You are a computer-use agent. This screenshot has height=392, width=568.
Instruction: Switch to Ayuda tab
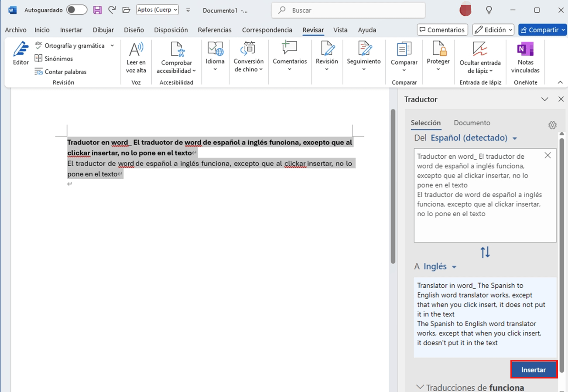pyautogui.click(x=367, y=30)
